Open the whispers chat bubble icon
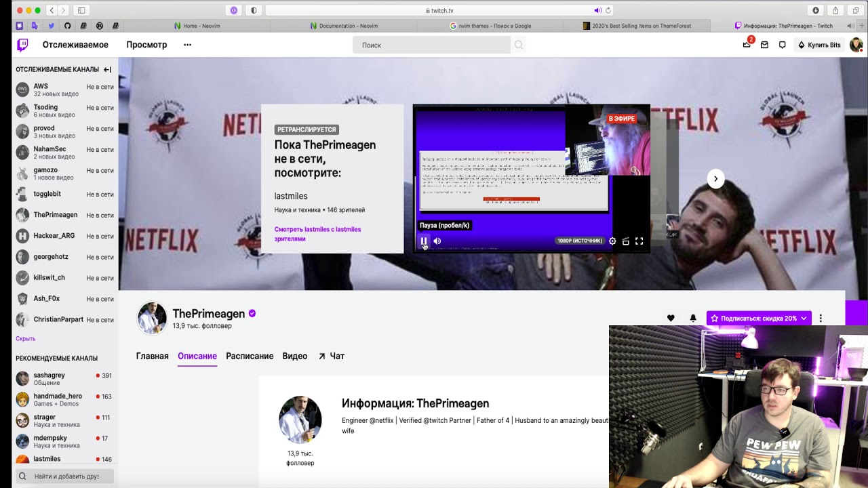This screenshot has width=868, height=488. 783,45
